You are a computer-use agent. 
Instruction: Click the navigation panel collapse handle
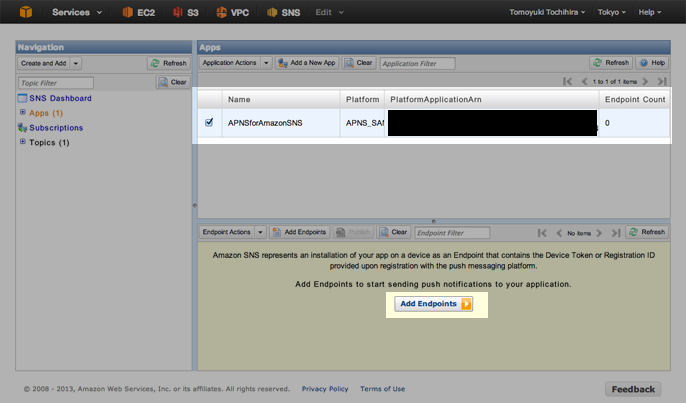[x=195, y=205]
